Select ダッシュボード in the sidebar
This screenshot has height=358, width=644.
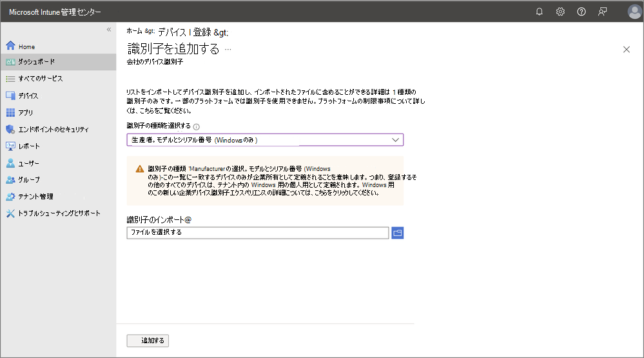tap(36, 62)
